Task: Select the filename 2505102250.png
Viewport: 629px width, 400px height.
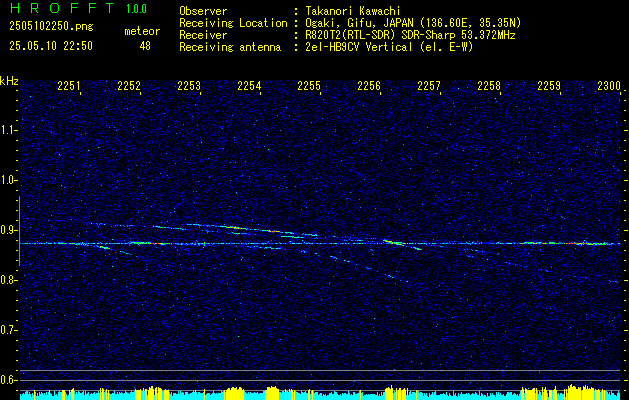Action: (51, 27)
